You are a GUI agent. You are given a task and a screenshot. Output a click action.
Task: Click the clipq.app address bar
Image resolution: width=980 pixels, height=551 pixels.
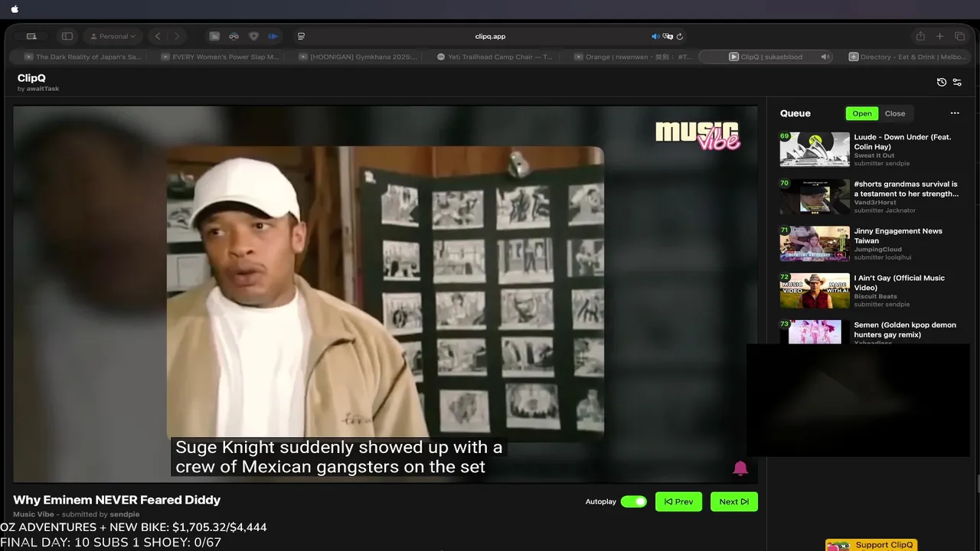tap(490, 36)
